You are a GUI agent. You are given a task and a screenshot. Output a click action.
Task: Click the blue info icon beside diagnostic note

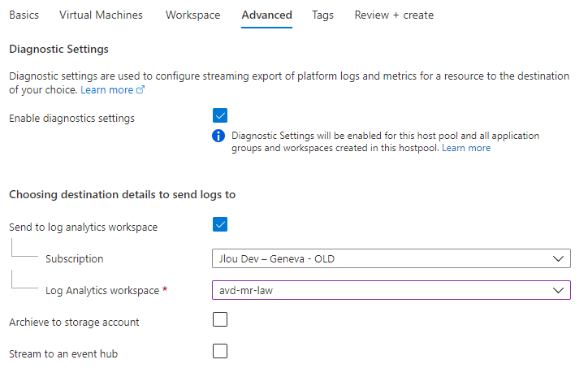coord(218,136)
